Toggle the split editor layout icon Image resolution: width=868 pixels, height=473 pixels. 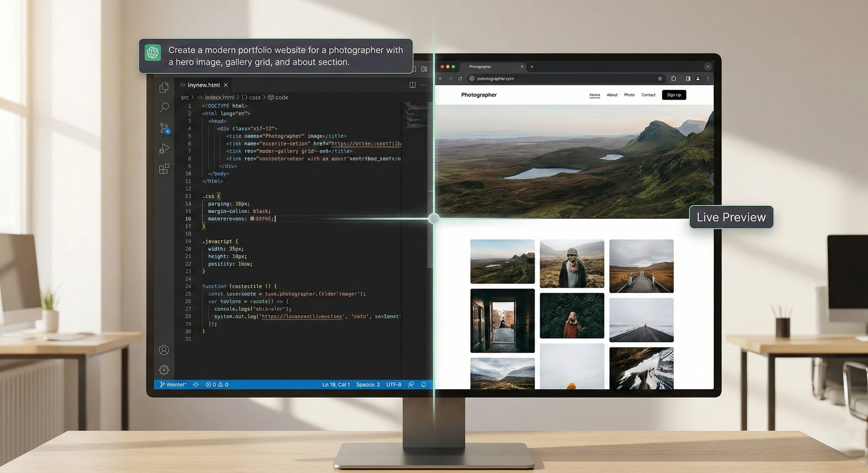tap(412, 85)
